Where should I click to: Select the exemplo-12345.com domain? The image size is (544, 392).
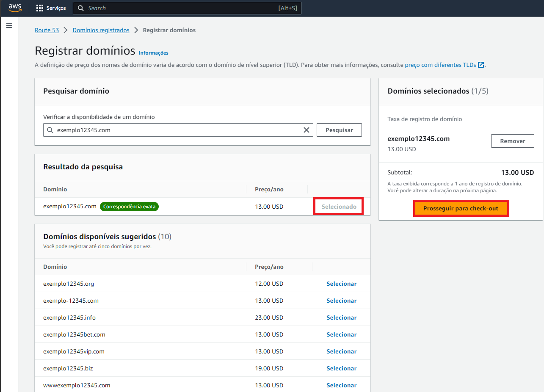pyautogui.click(x=341, y=301)
